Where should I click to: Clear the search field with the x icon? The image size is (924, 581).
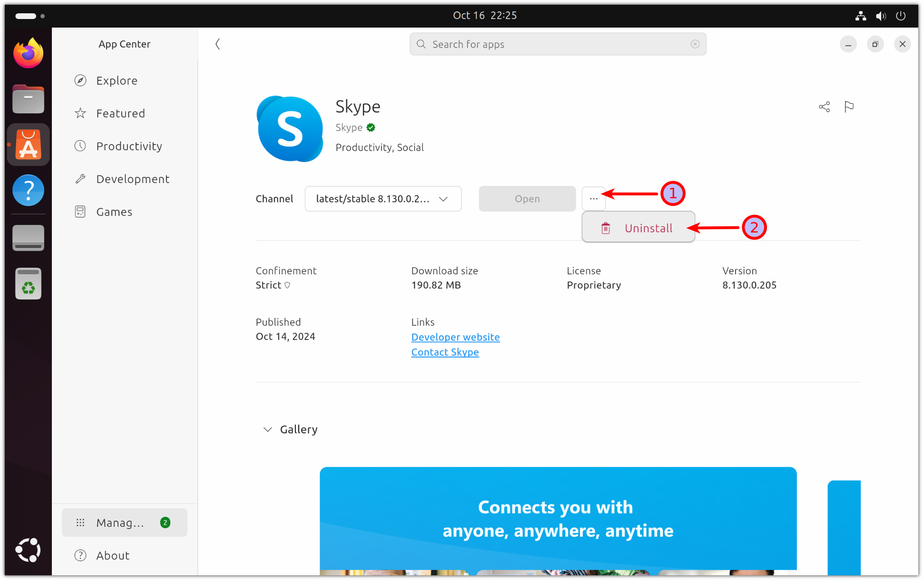[695, 44]
